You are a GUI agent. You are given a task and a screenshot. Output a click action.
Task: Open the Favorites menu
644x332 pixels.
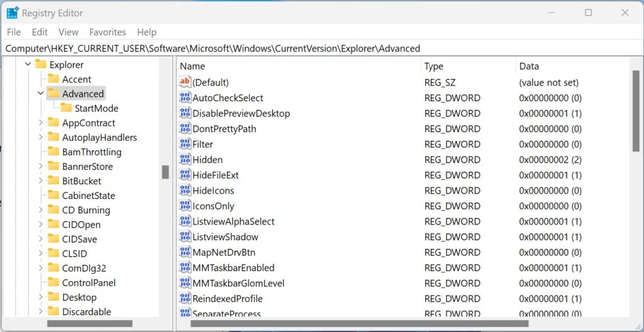108,32
